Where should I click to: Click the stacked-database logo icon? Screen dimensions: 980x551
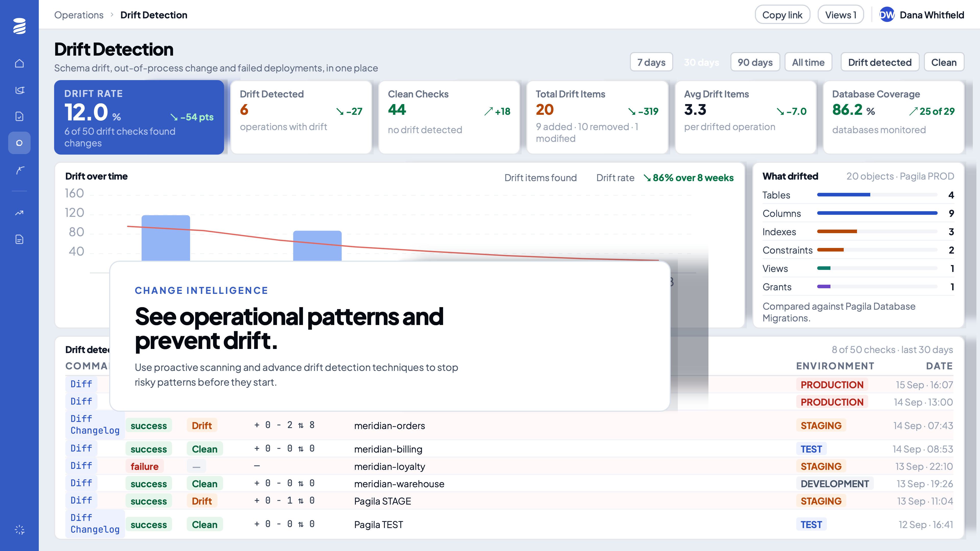19,26
